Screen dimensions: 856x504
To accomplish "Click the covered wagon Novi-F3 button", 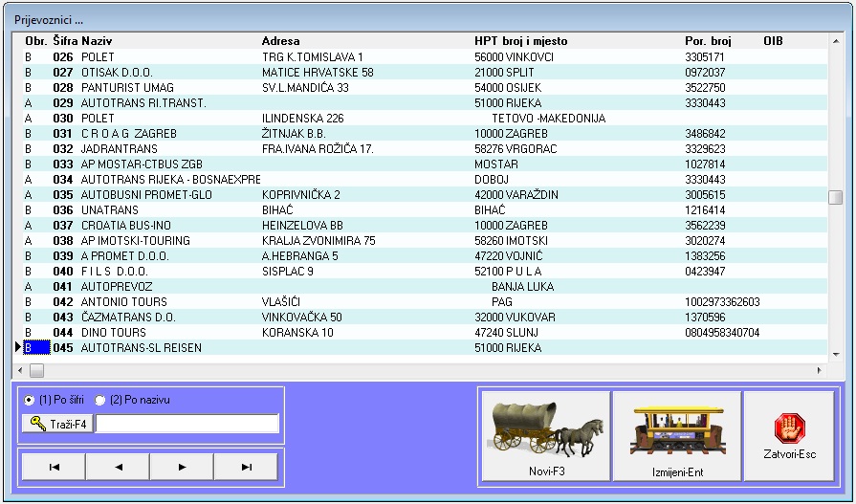I will [543, 435].
